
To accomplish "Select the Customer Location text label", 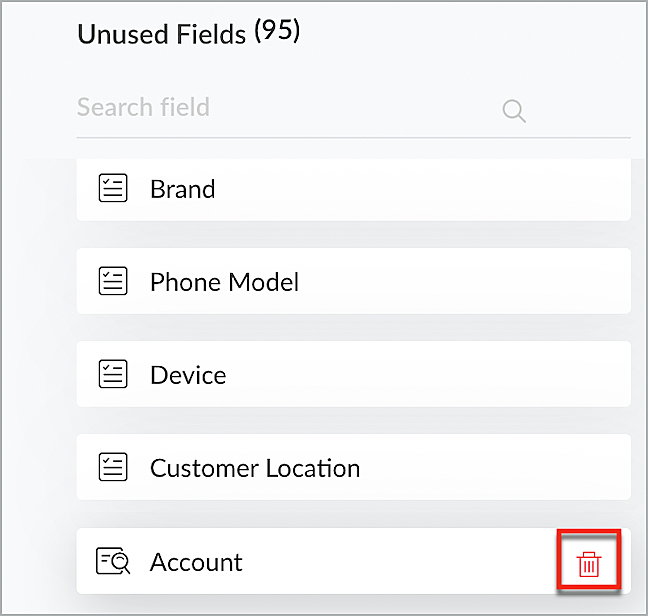I will click(x=255, y=468).
